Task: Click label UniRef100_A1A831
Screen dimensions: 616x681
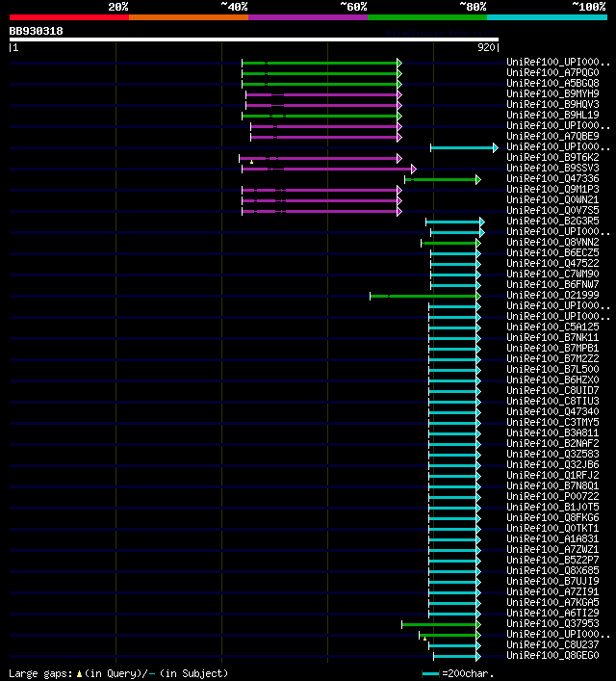Action: click(552, 539)
